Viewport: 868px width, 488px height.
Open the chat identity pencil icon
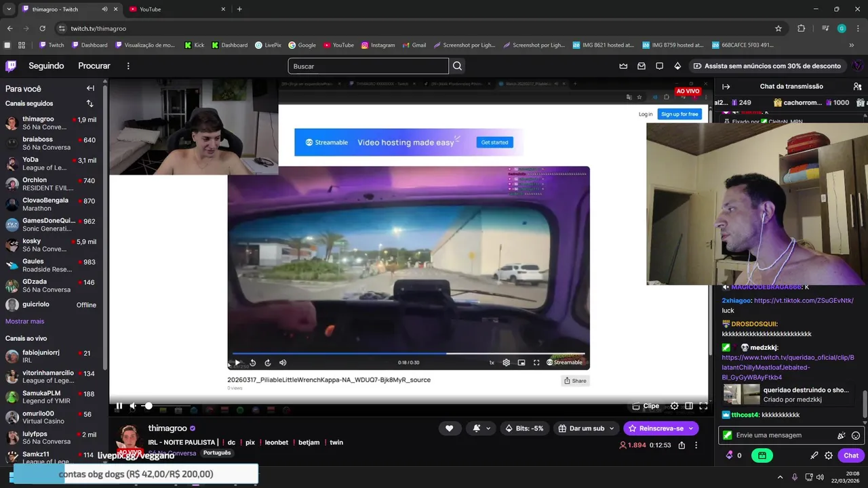pos(814,455)
